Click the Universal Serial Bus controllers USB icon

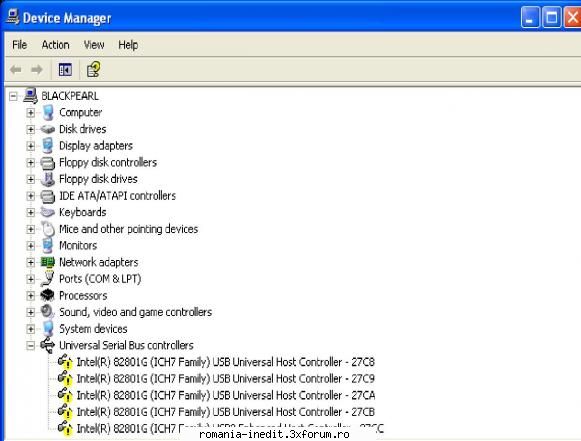tap(48, 345)
